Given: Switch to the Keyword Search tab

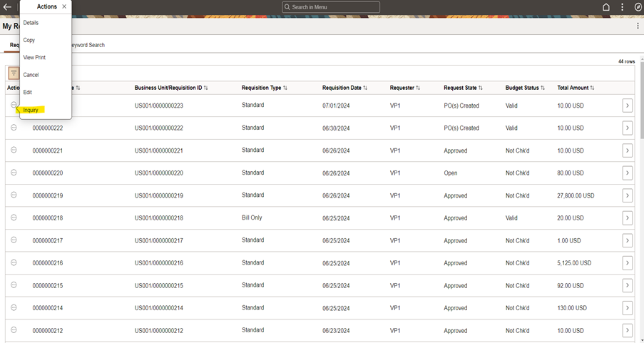Looking at the screenshot, I should point(87,45).
